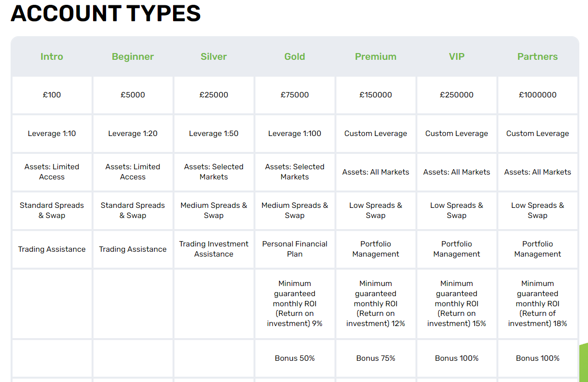Viewport: 588px width, 382px height.
Task: Select the Trading Investment Assistance cell
Action: point(214,249)
